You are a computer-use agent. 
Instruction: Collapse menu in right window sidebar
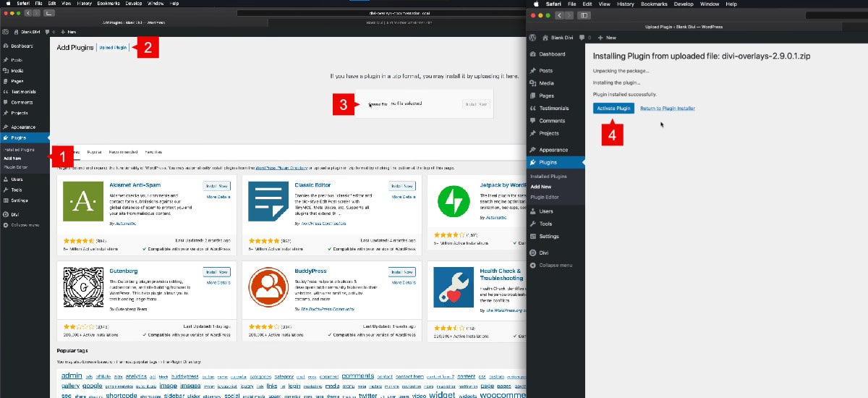pos(556,266)
